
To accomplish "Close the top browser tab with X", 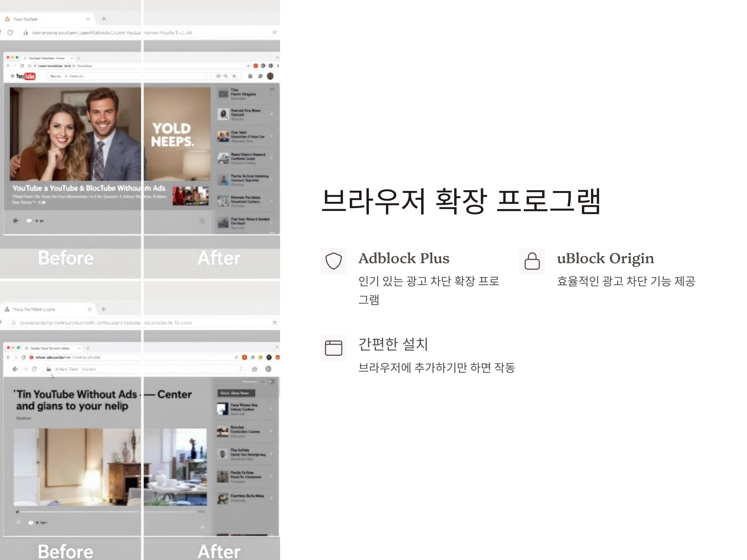I will coord(88,19).
